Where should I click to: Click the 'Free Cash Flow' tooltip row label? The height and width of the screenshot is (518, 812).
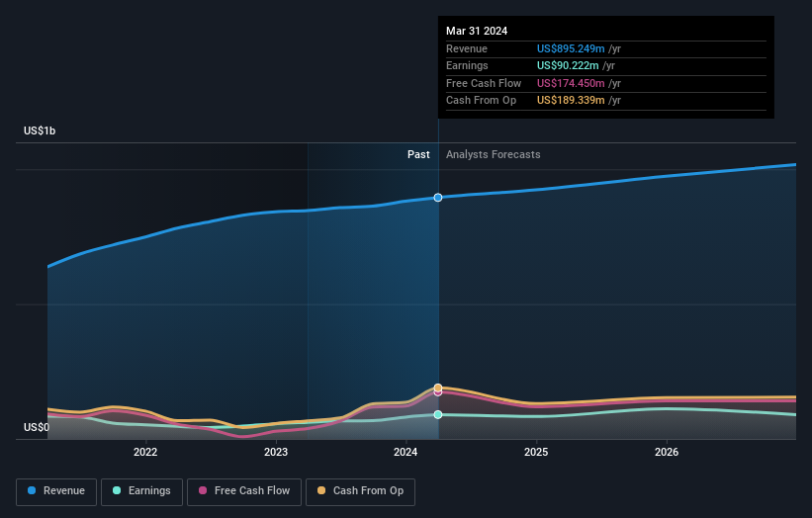click(484, 83)
